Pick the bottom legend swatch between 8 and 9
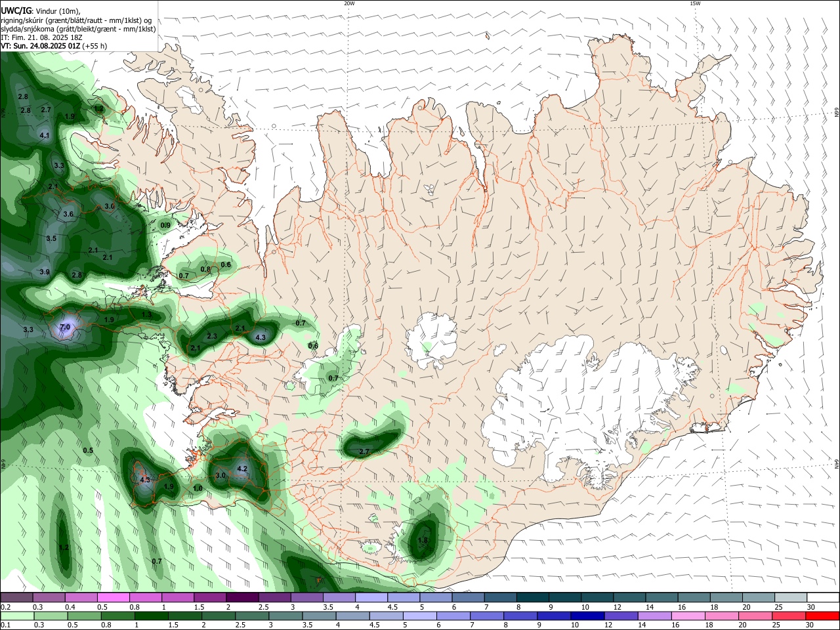 (520, 616)
